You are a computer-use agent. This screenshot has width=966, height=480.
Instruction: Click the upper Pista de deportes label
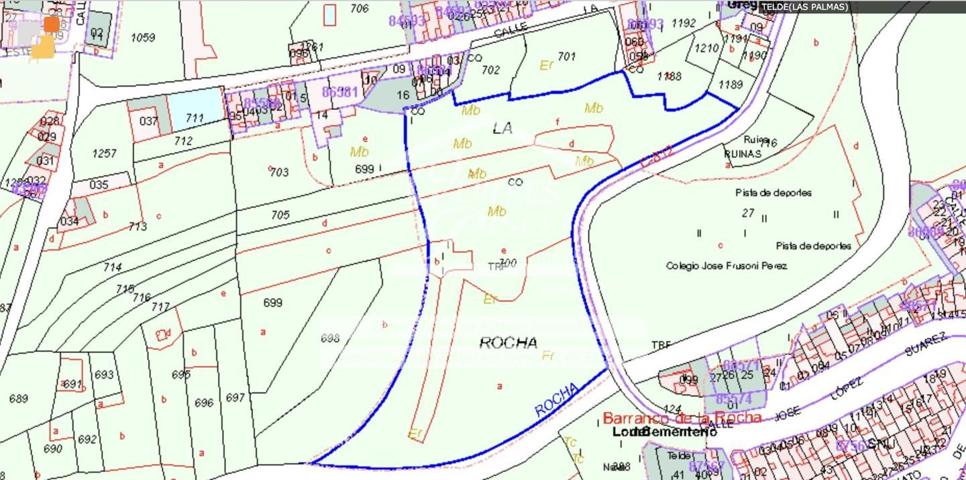(x=773, y=192)
